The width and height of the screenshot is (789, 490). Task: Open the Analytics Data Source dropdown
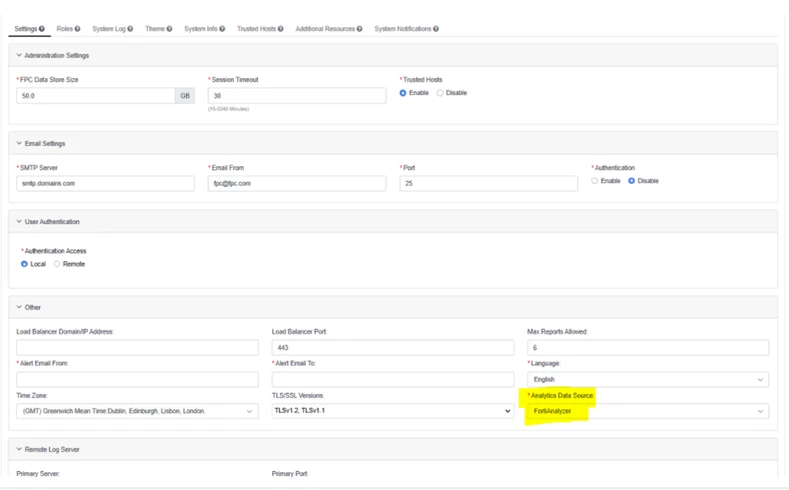(x=648, y=411)
